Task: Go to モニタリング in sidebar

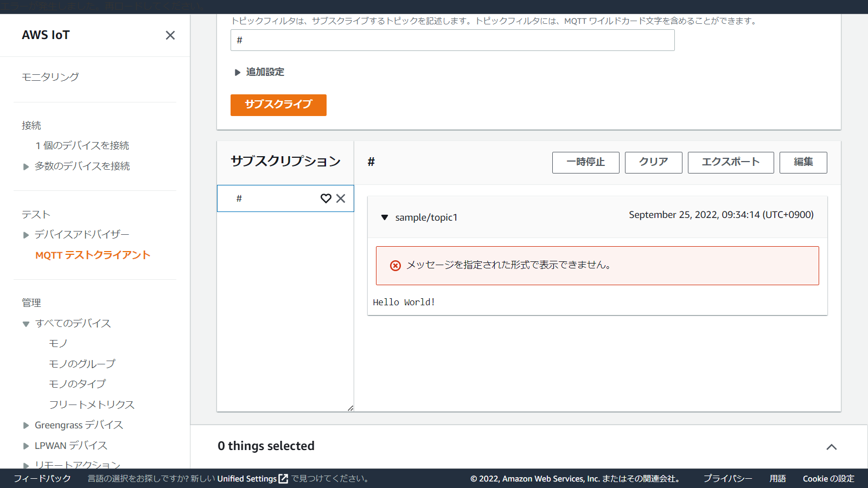Action: point(50,77)
